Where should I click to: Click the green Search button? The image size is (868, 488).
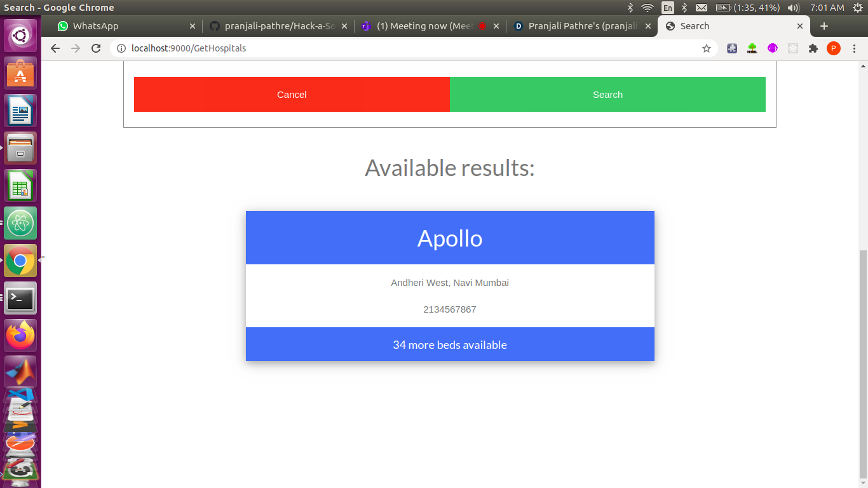click(x=607, y=94)
